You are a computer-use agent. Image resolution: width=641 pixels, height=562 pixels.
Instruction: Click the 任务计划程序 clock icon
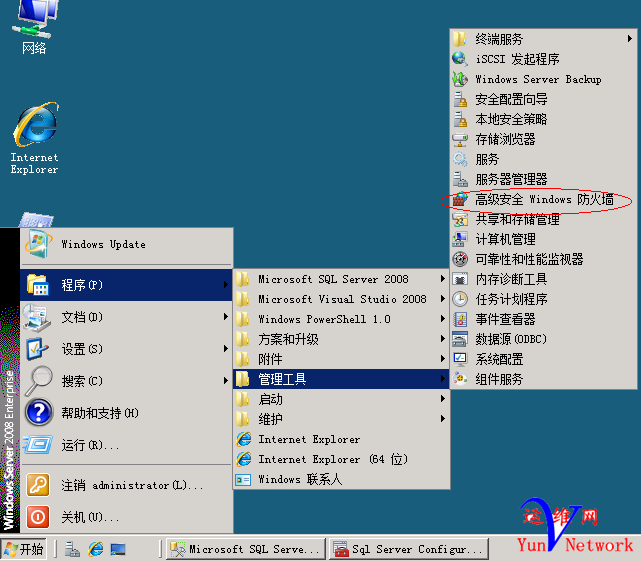(460, 299)
